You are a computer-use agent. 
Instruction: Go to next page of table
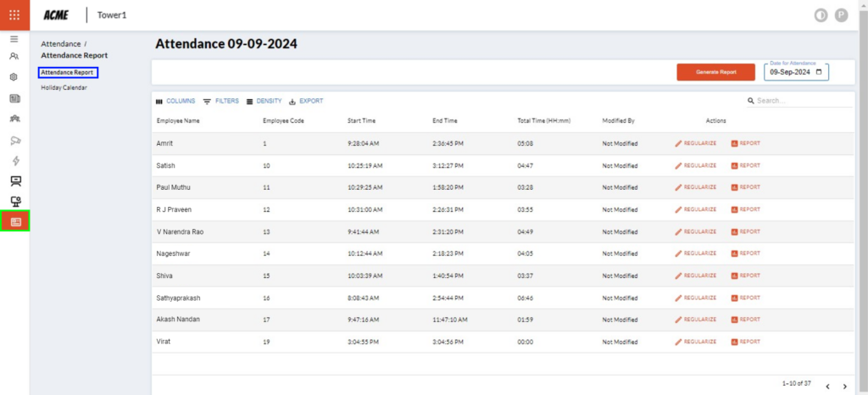click(x=845, y=387)
